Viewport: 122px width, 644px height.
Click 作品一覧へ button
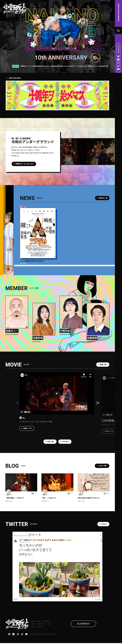coord(50,441)
